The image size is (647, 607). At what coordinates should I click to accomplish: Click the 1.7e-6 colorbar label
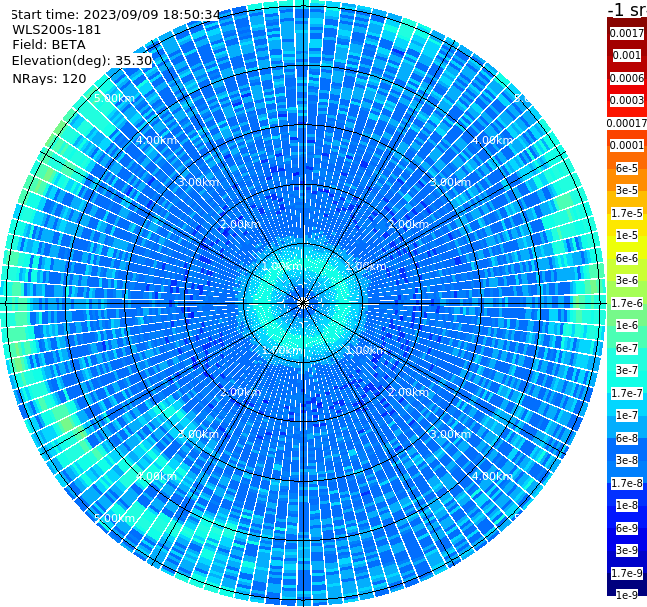point(627,303)
